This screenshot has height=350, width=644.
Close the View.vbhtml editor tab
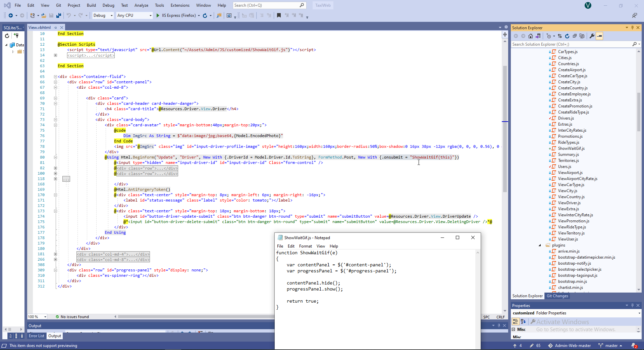pyautogui.click(x=62, y=28)
